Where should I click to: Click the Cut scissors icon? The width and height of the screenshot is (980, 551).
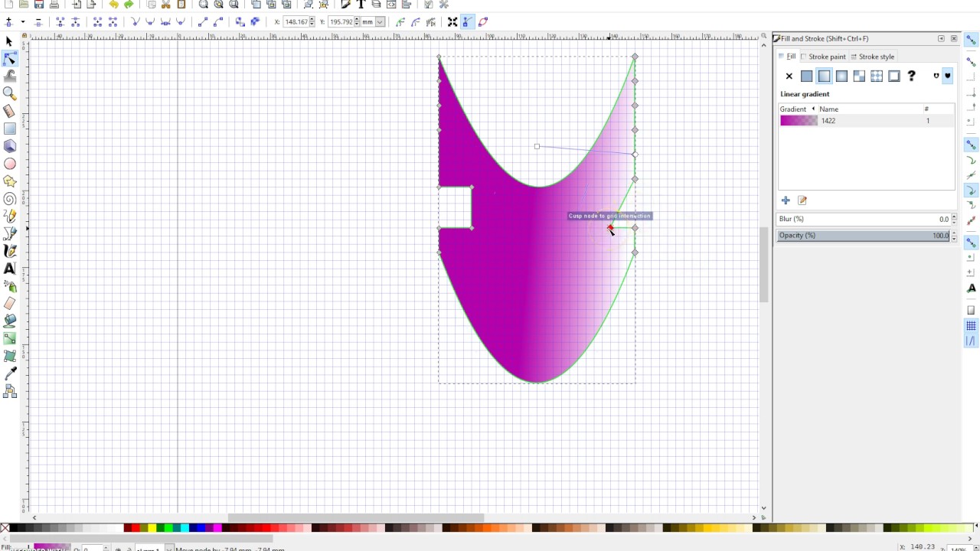[165, 5]
